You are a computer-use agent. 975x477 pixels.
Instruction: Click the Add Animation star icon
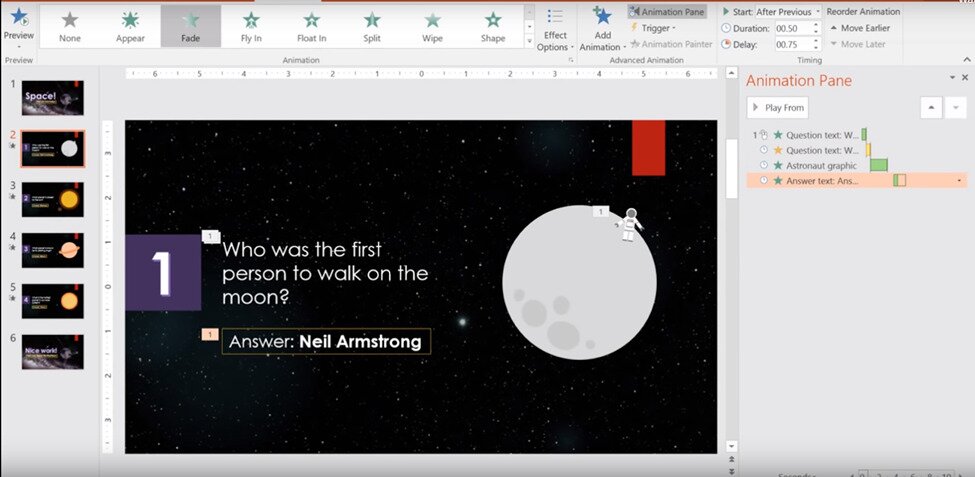point(602,16)
